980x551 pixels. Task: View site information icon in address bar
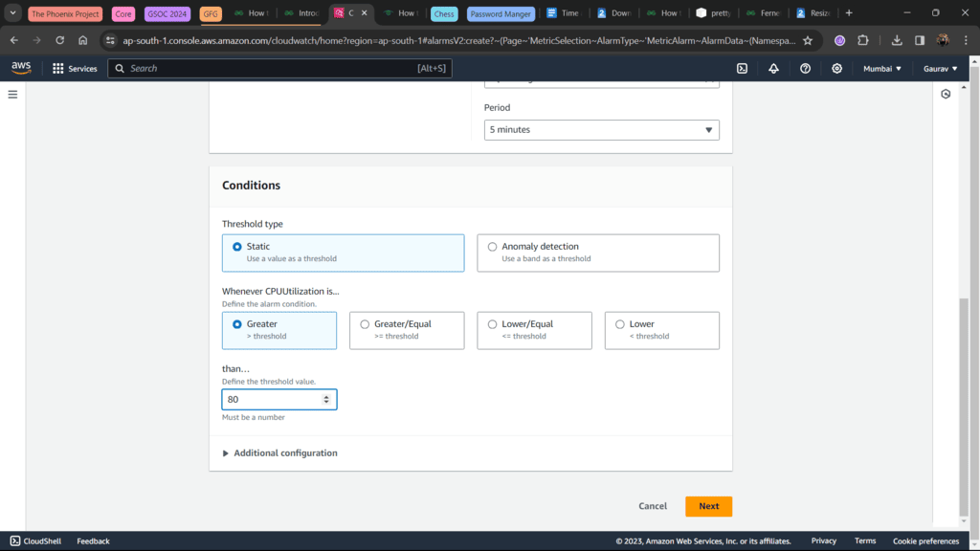point(110,40)
